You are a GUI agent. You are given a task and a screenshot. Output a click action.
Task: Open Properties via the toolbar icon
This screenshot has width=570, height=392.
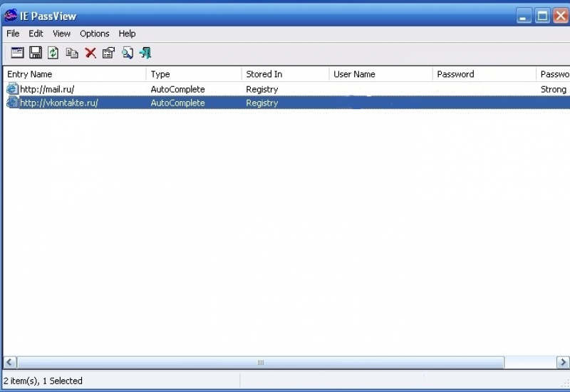(108, 53)
